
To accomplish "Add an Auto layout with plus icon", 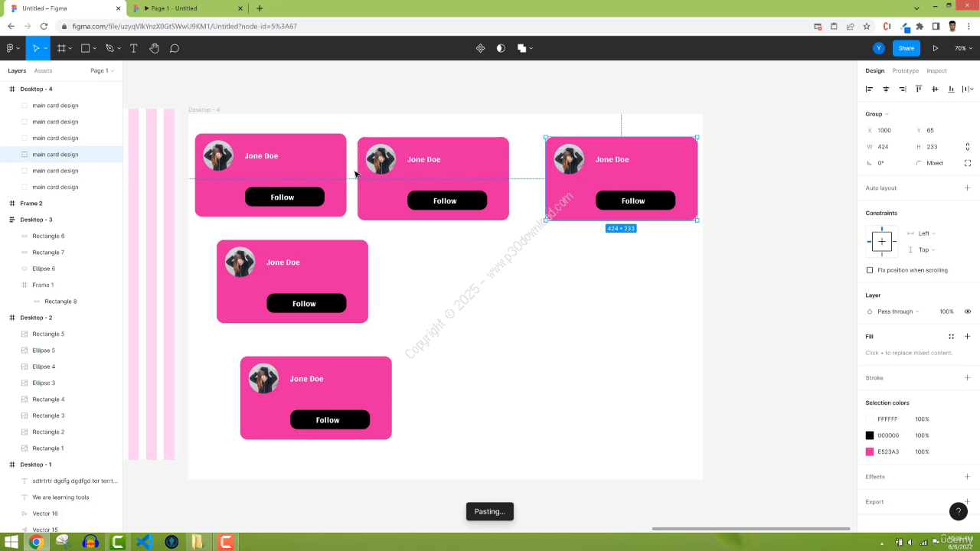I will pos(967,188).
